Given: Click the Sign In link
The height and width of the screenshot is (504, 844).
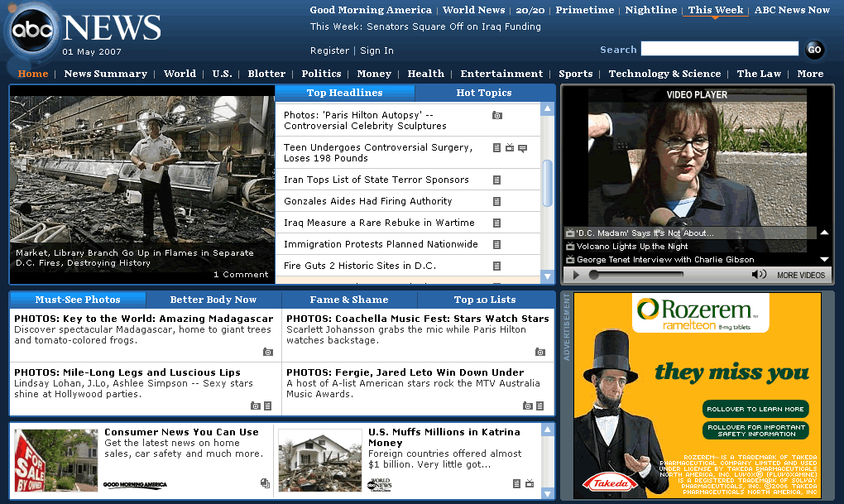Looking at the screenshot, I should 376,50.
